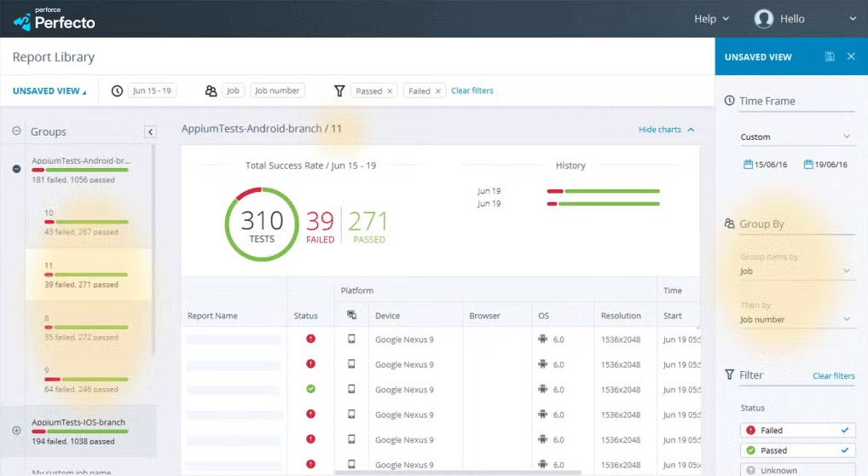
Task: Click the group-by people icon in the filter bar
Action: 211,91
